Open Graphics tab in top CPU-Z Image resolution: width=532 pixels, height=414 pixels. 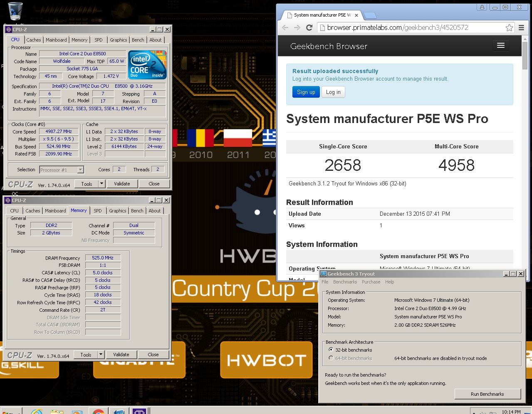tap(119, 40)
